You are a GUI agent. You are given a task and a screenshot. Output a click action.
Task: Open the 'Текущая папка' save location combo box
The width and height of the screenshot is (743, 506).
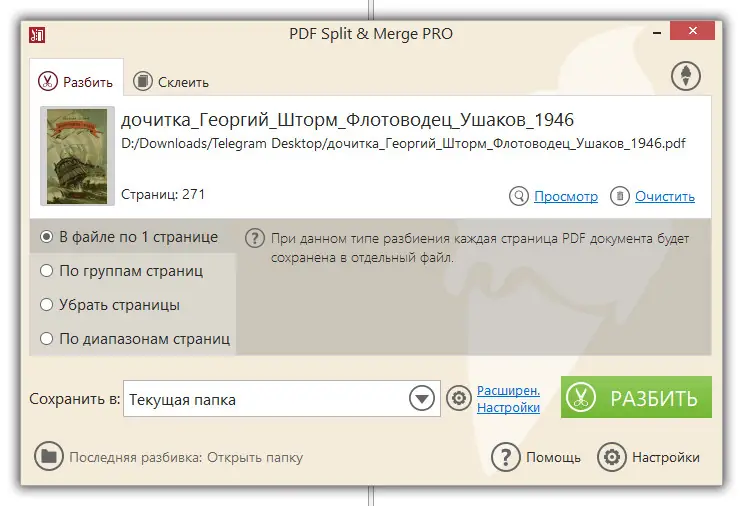(x=282, y=398)
